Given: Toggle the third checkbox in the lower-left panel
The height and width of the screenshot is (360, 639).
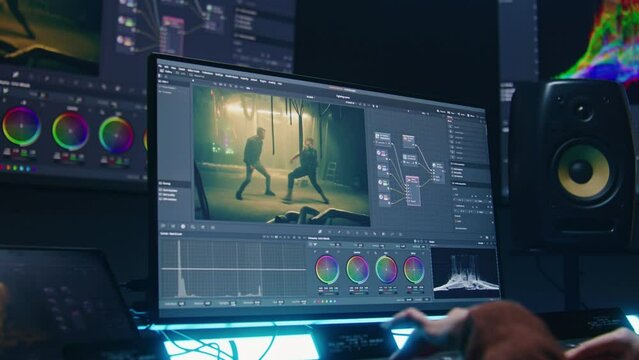Looking at the screenshot, I should pyautogui.click(x=161, y=199).
